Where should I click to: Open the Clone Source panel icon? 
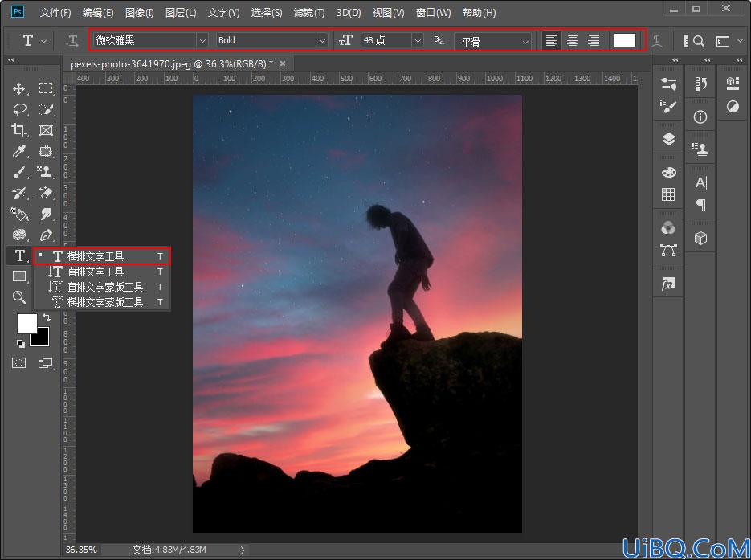click(x=700, y=149)
